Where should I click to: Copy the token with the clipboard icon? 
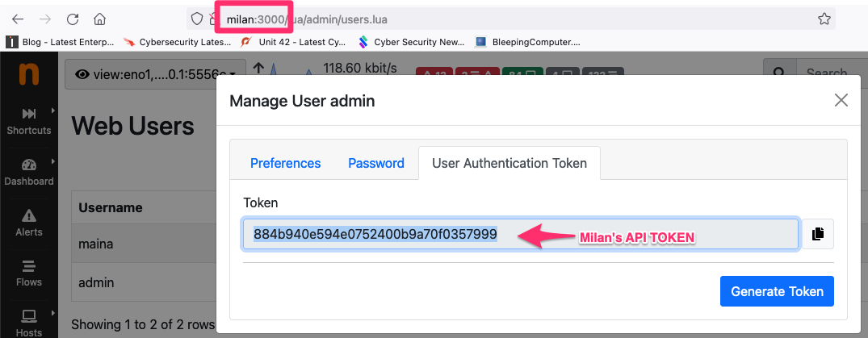point(818,234)
